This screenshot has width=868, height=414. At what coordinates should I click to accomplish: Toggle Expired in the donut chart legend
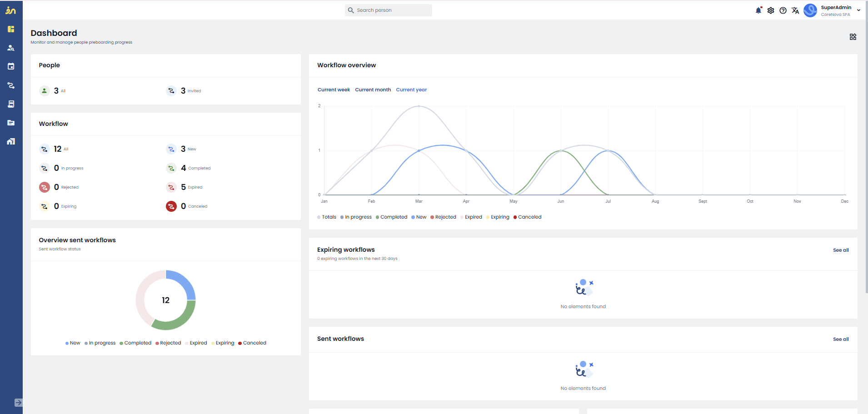[196, 343]
